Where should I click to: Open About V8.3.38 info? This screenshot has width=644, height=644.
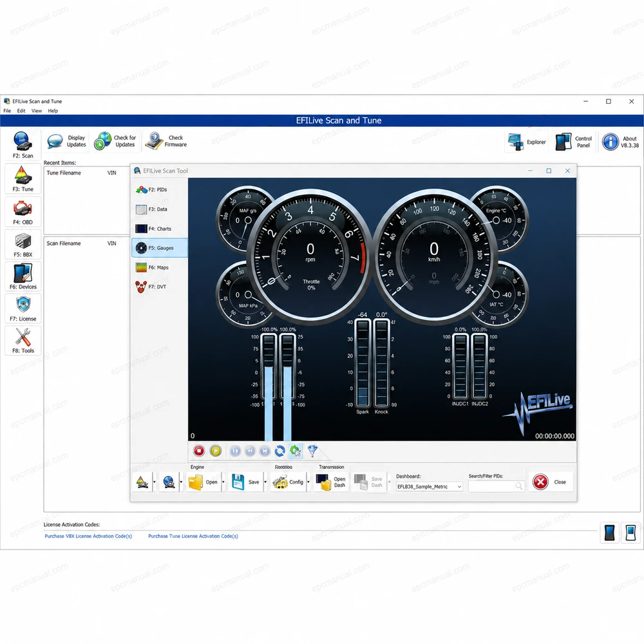pos(620,142)
